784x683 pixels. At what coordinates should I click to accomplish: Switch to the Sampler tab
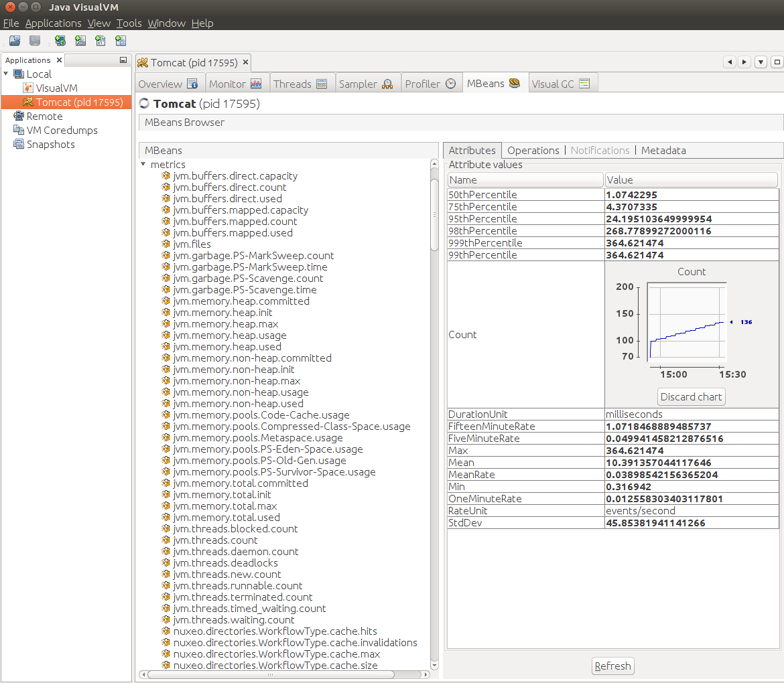click(x=367, y=84)
